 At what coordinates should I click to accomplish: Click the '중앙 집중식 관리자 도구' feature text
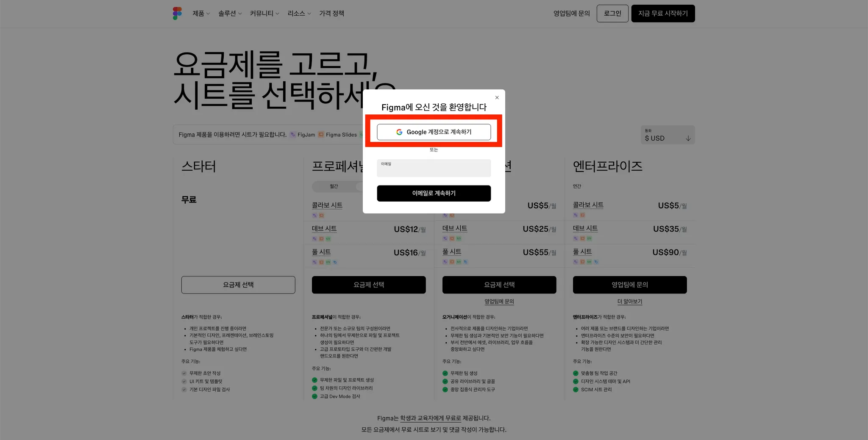click(473, 389)
